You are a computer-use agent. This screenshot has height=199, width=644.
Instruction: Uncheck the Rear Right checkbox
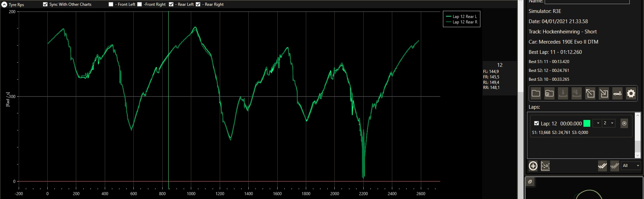pyautogui.click(x=198, y=4)
